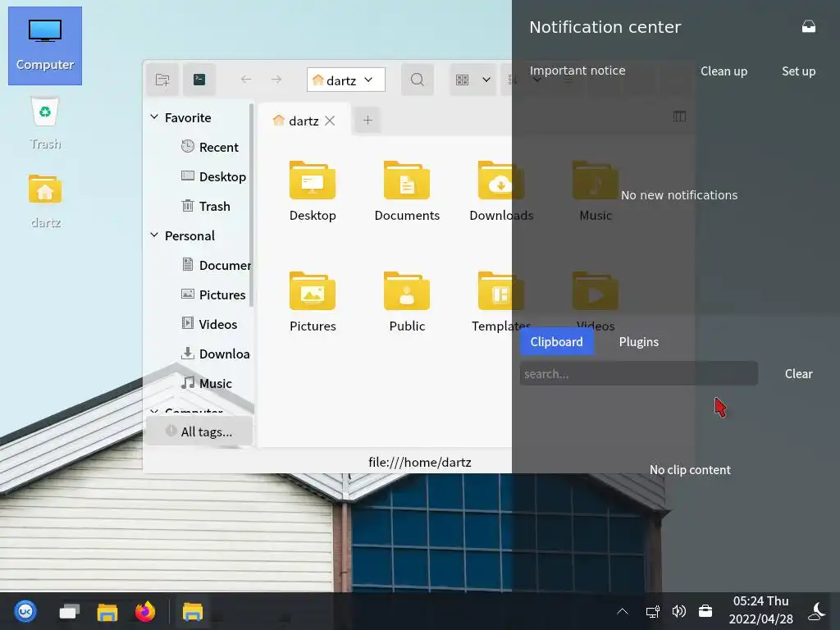Image resolution: width=840 pixels, height=630 pixels.
Task: Expand hidden tray icons arrow
Action: (x=623, y=611)
